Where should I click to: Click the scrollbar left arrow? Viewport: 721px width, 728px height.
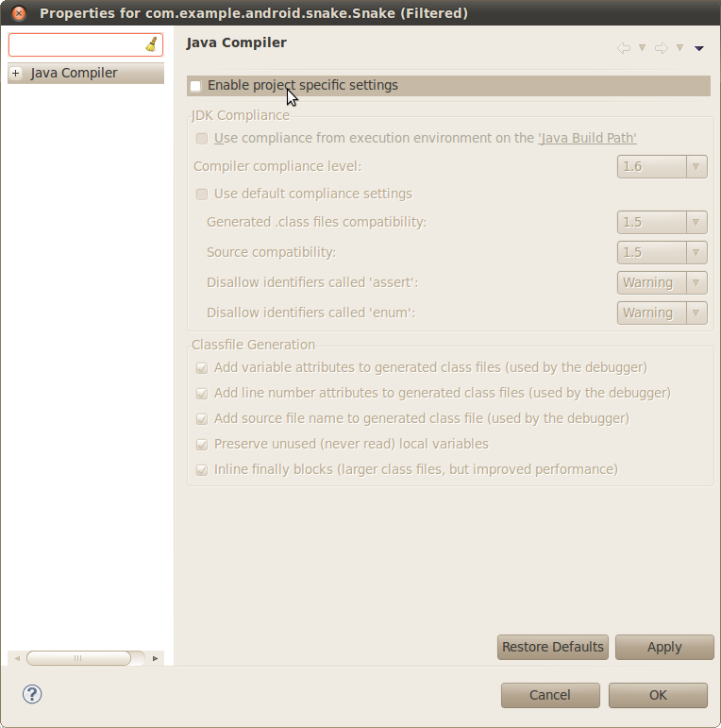pos(17,658)
